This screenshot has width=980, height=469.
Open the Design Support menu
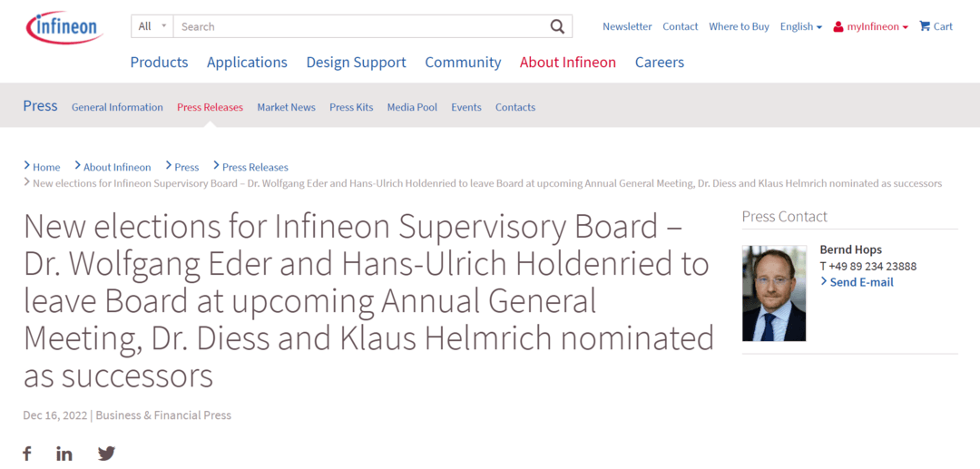[x=357, y=63]
